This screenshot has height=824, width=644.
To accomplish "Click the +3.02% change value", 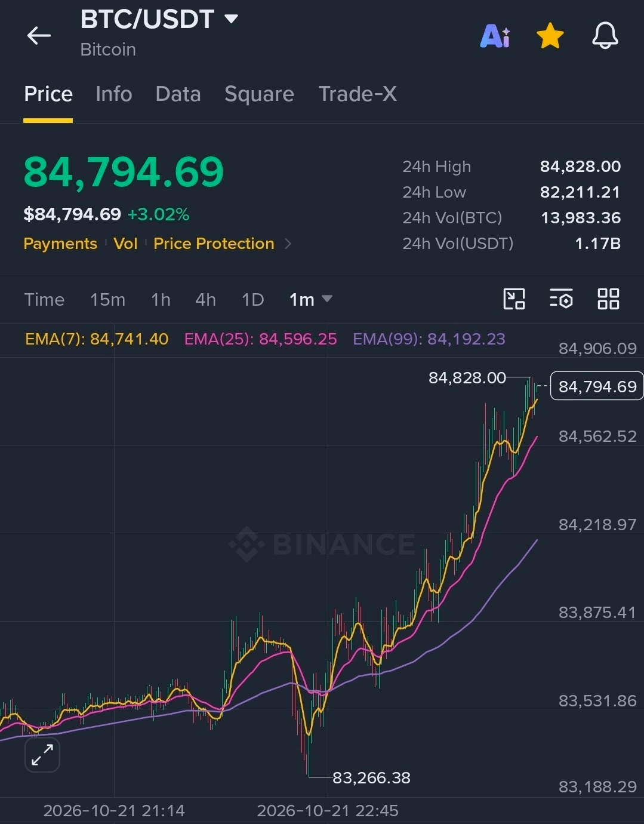I will point(159,214).
